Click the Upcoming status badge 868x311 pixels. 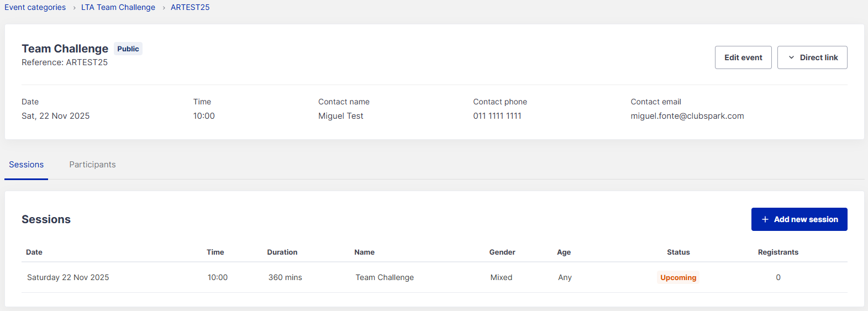678,277
